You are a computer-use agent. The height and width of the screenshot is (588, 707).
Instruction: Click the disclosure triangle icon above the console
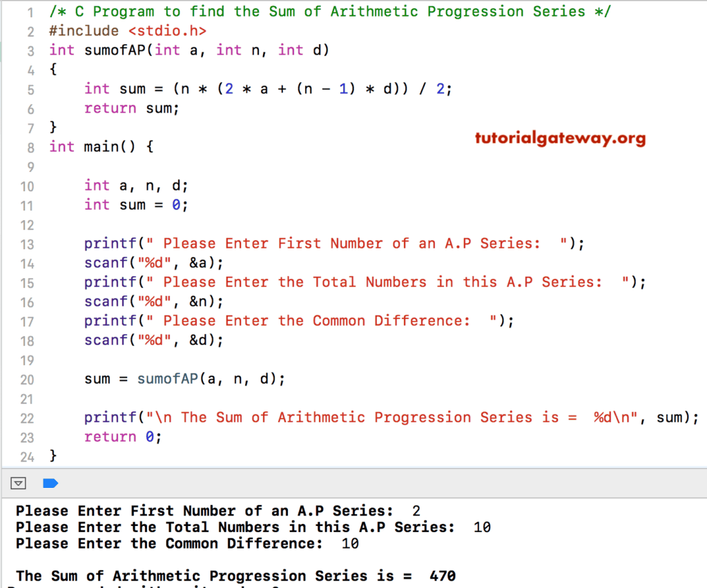coord(18,483)
